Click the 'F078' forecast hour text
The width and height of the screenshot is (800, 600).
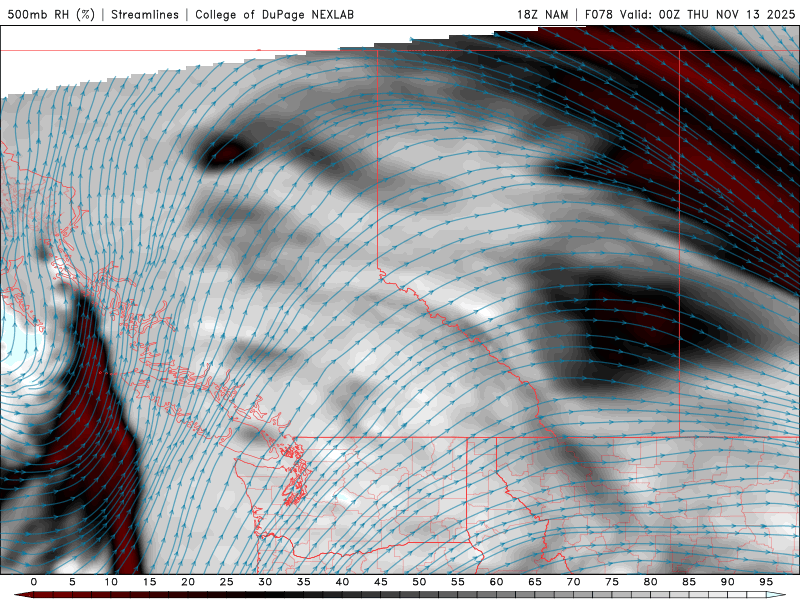point(599,14)
